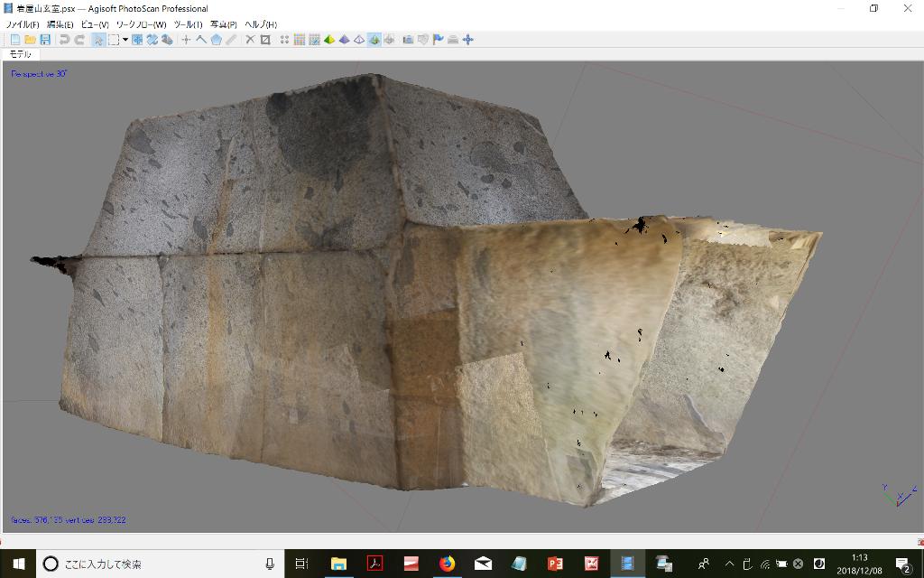
Task: Select the モデル tab
Action: (20, 54)
